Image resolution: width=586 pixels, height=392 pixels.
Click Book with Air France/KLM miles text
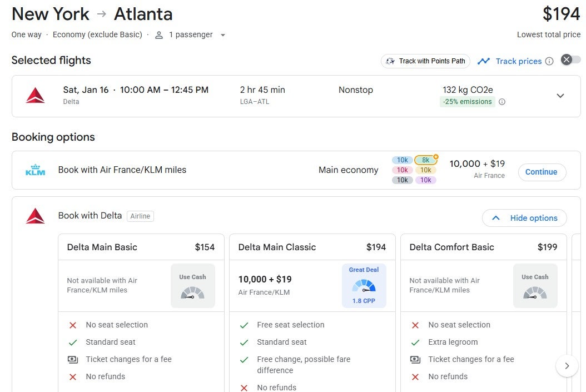pyautogui.click(x=122, y=170)
